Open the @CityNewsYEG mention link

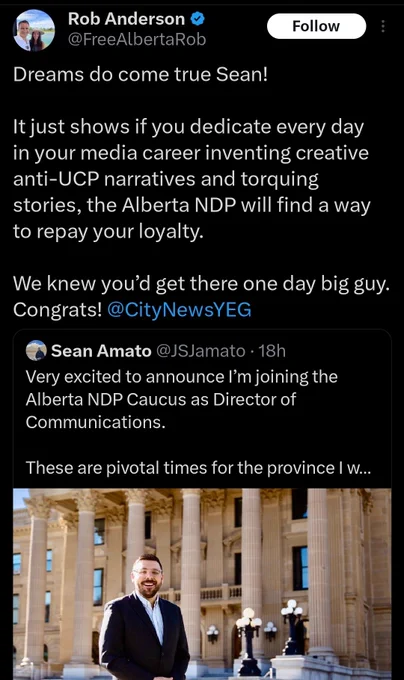[x=179, y=310]
